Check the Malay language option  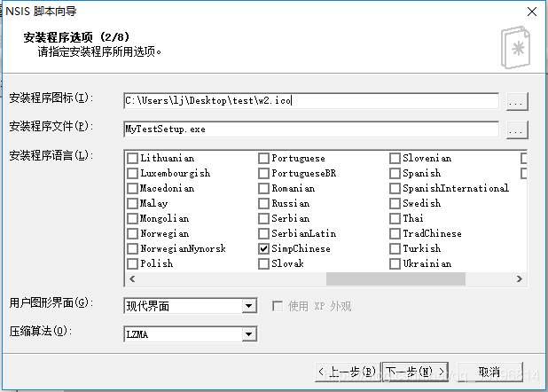(132, 203)
